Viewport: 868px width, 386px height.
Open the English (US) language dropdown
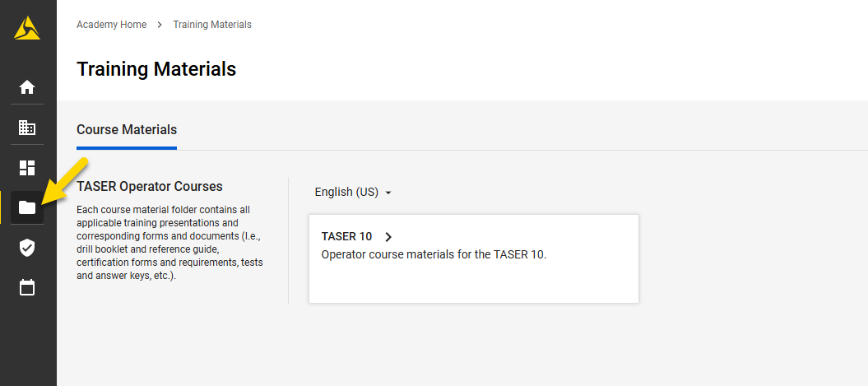(346, 192)
